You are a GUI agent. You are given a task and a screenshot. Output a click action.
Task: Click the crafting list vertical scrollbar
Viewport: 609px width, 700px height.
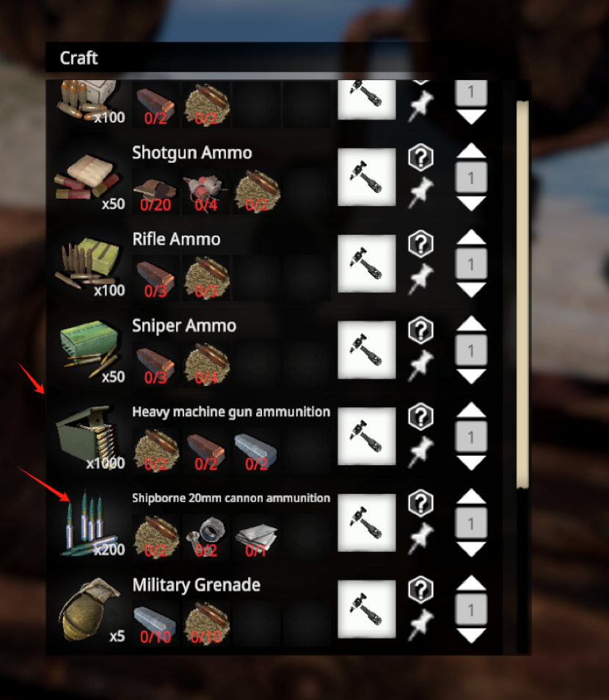pyautogui.click(x=522, y=295)
